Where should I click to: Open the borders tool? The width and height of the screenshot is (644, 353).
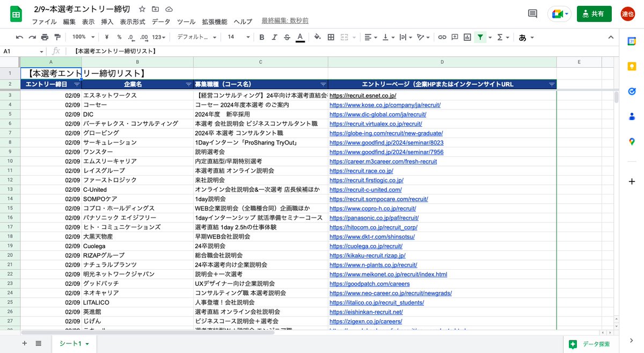(331, 37)
